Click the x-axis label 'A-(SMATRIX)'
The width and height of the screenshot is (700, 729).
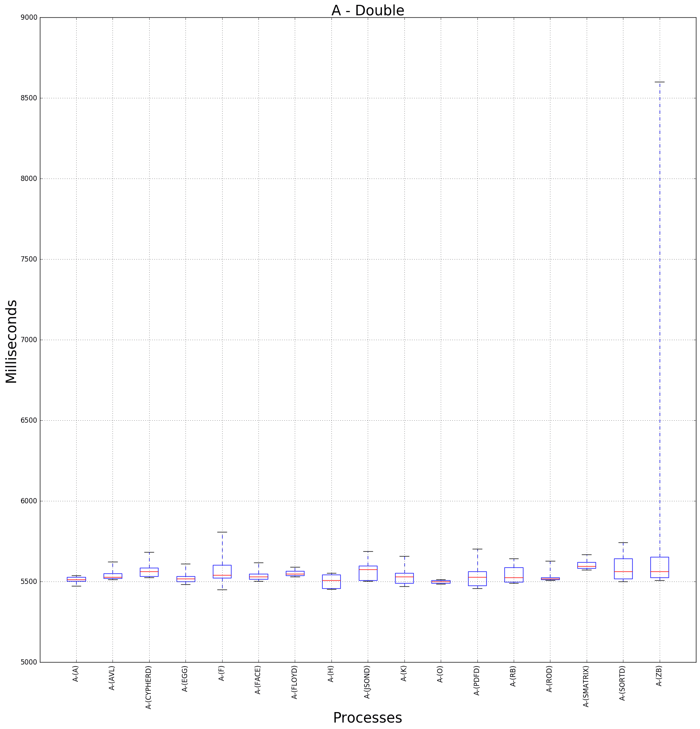click(586, 686)
